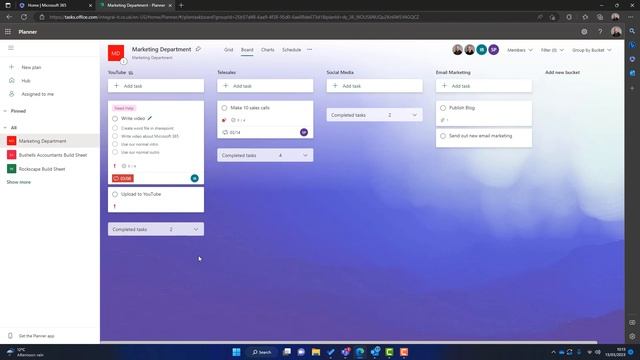Switch to Schedule view tab
This screenshot has height=360, width=640.
[x=291, y=50]
